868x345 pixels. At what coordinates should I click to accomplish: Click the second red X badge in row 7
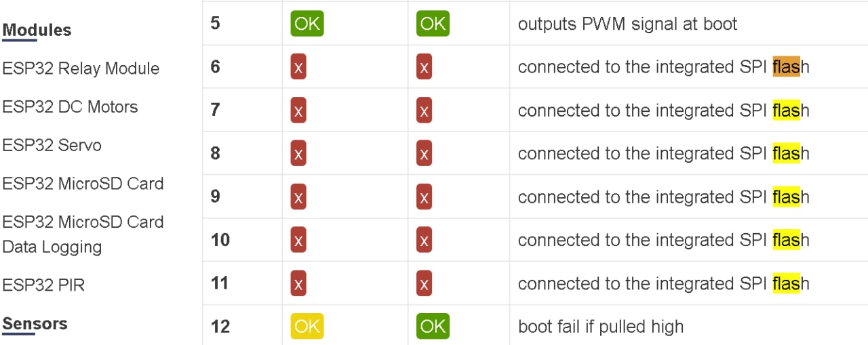click(x=424, y=110)
